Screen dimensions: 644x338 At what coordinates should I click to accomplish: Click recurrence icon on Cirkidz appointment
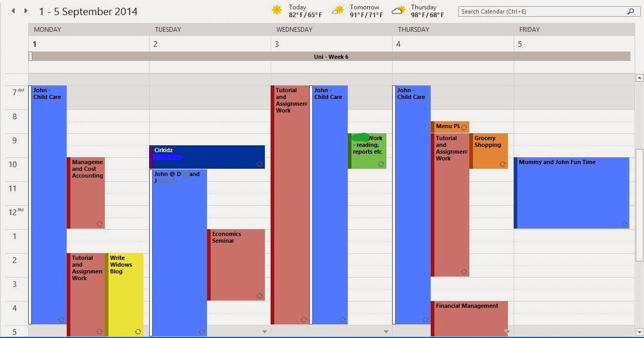click(x=259, y=164)
